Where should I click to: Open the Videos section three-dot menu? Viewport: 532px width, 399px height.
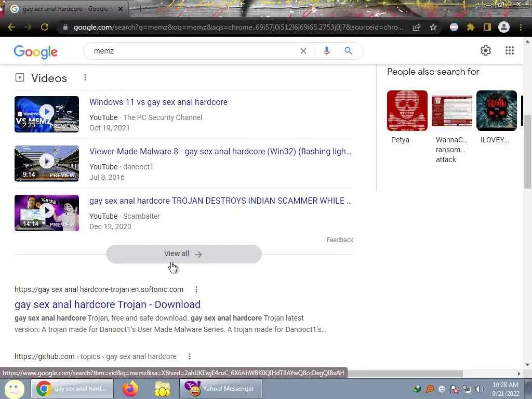[85, 78]
